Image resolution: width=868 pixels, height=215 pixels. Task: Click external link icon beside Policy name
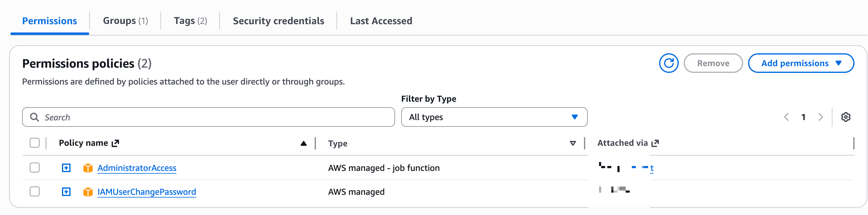[x=116, y=143]
